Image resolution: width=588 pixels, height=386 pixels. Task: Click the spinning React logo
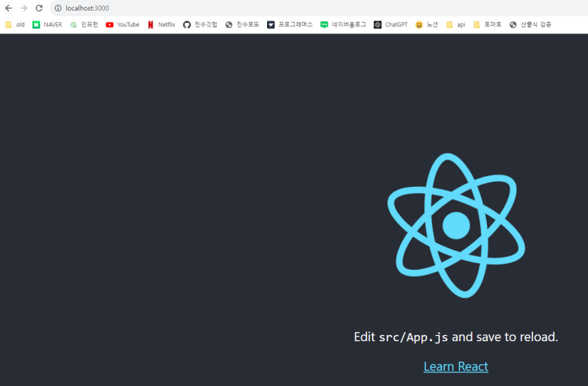coord(456,225)
